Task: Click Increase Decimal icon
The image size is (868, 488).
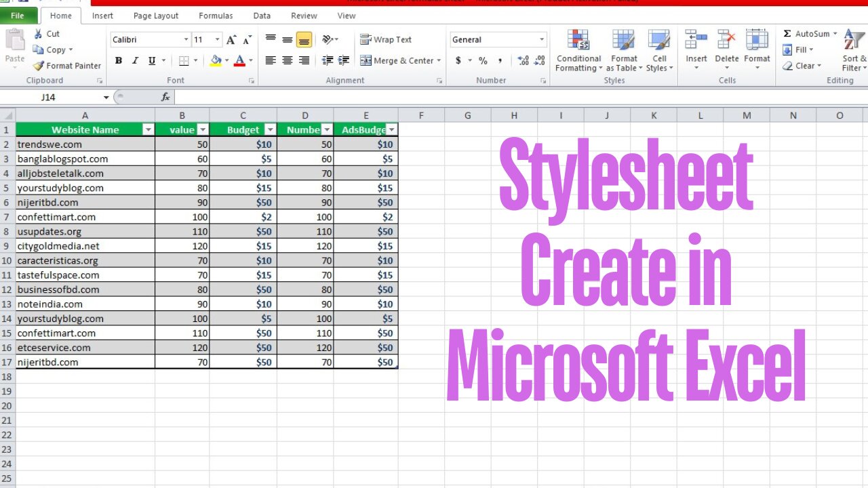Action: pyautogui.click(x=523, y=61)
